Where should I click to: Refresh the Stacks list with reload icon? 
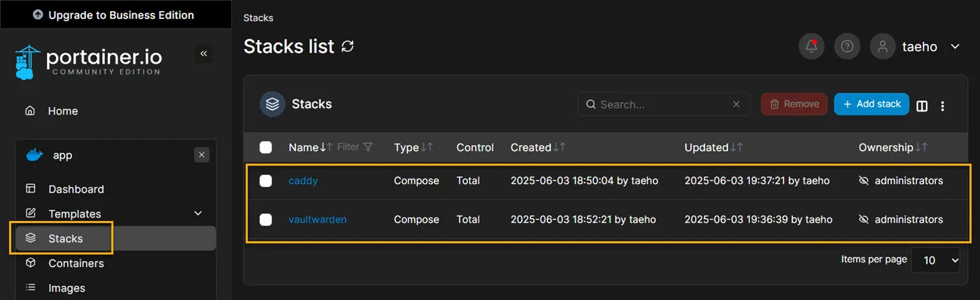tap(348, 47)
